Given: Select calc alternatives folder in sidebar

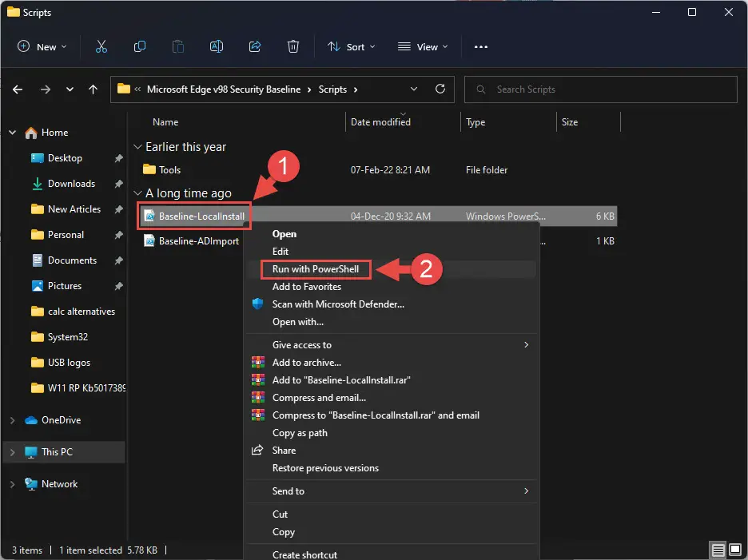Looking at the screenshot, I should click(x=82, y=312).
